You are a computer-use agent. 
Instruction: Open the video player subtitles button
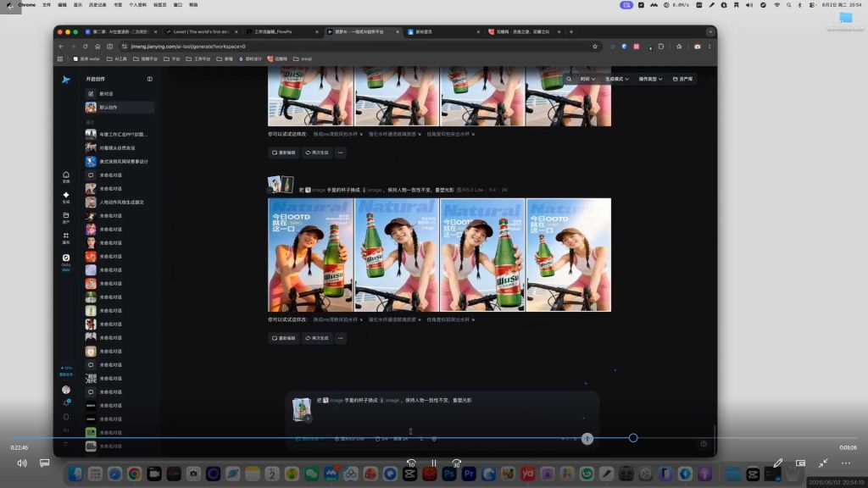44,463
